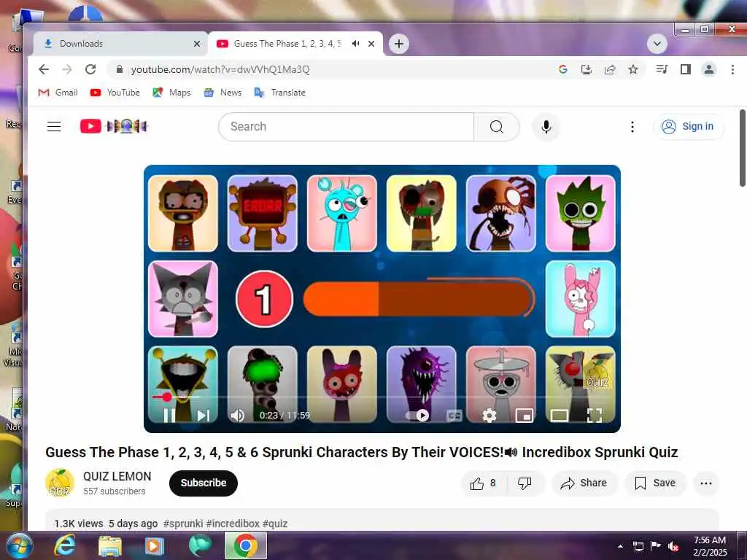
Task: Like the video with thumbs up
Action: [484, 483]
